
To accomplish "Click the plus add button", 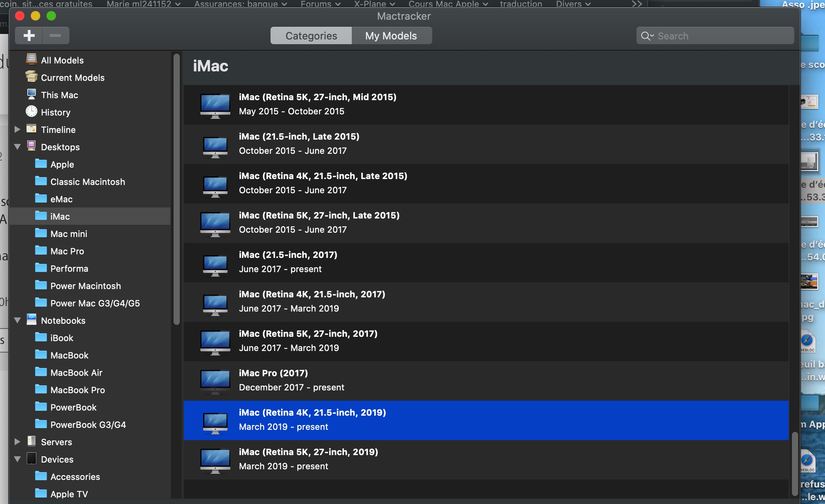I will (29, 35).
